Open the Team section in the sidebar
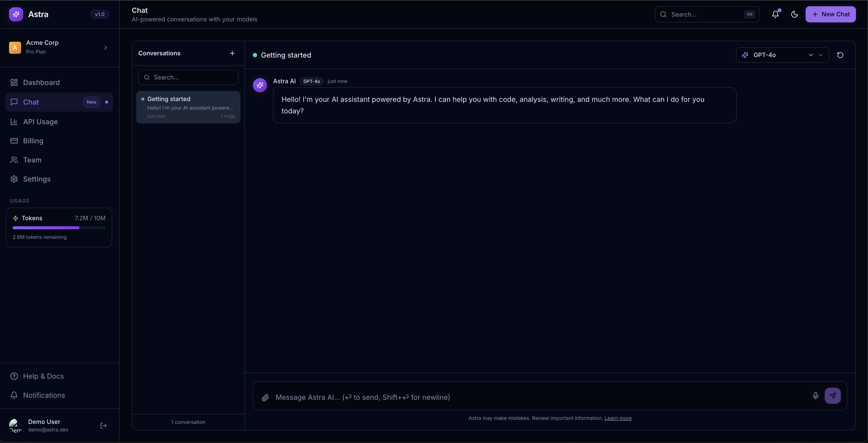Screen dimensions: 868x443 [32, 160]
